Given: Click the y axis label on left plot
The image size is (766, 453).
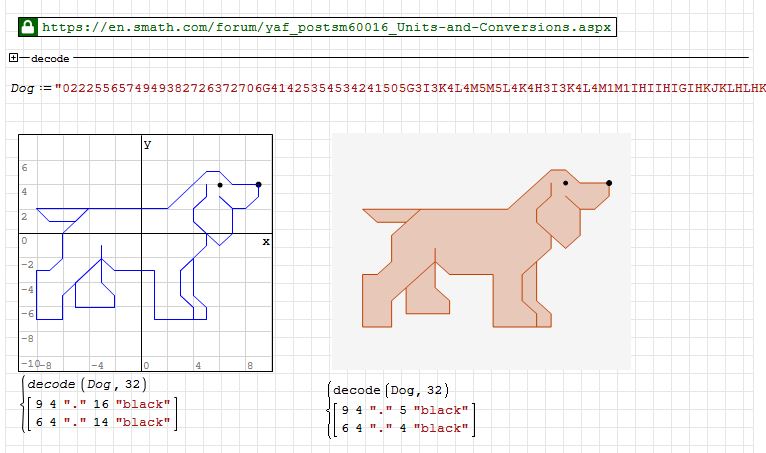Looking at the screenshot, I should [147, 145].
